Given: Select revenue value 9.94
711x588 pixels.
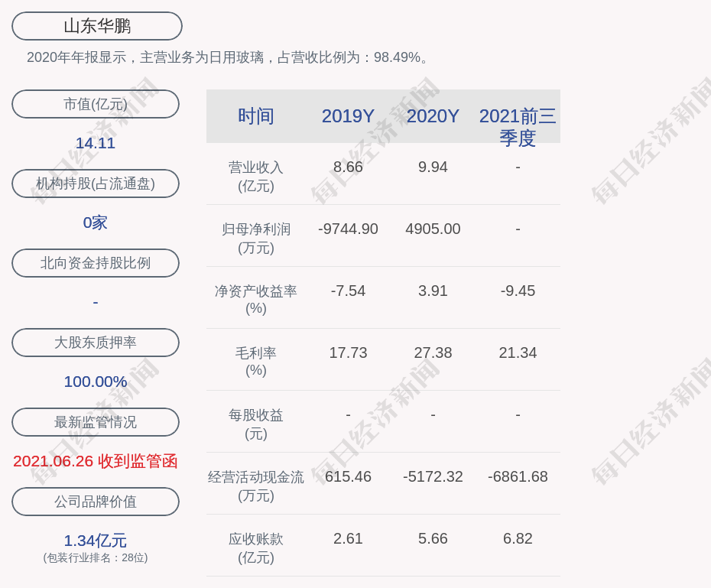Looking at the screenshot, I should click(x=433, y=167).
